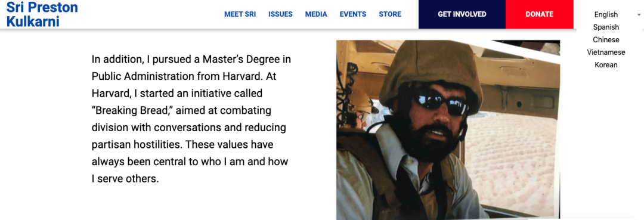Click the "I serve others" text line

click(125, 179)
